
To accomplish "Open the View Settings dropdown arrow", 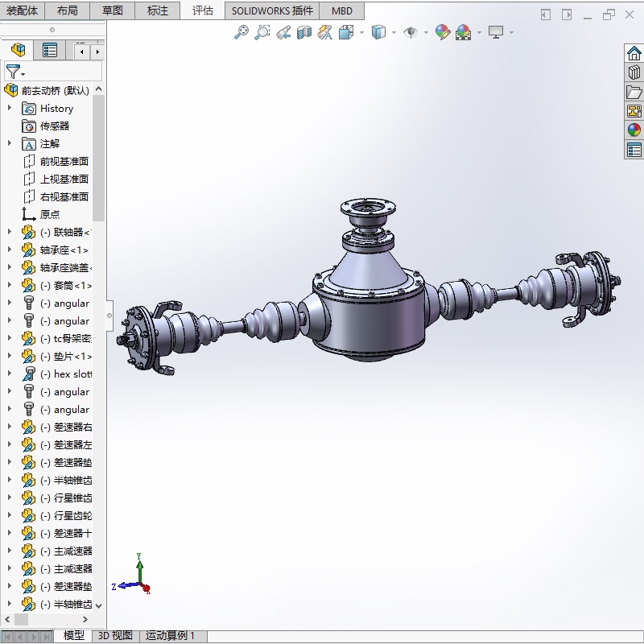I will pos(511,32).
